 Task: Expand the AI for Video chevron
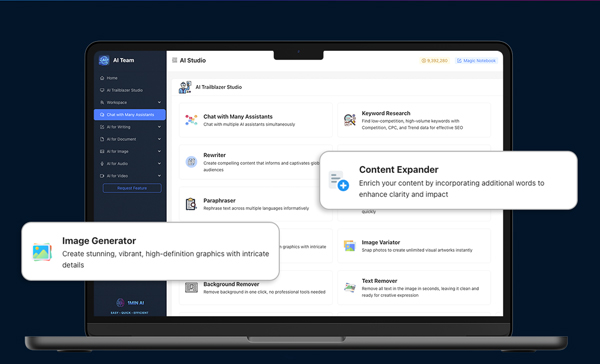point(159,176)
